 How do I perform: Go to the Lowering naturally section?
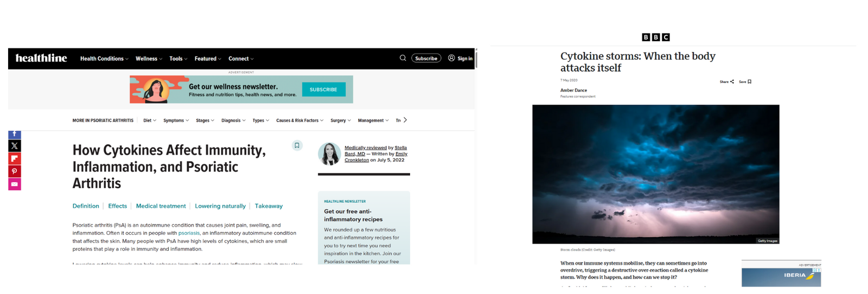click(x=220, y=206)
